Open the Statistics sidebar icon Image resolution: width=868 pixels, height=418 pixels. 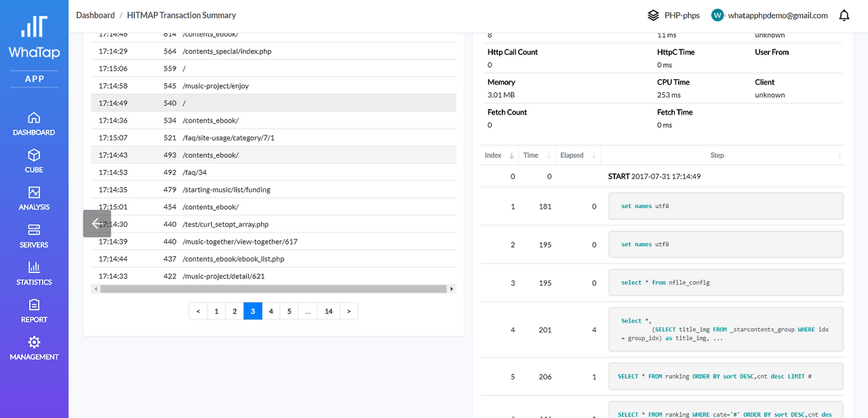coord(34,268)
